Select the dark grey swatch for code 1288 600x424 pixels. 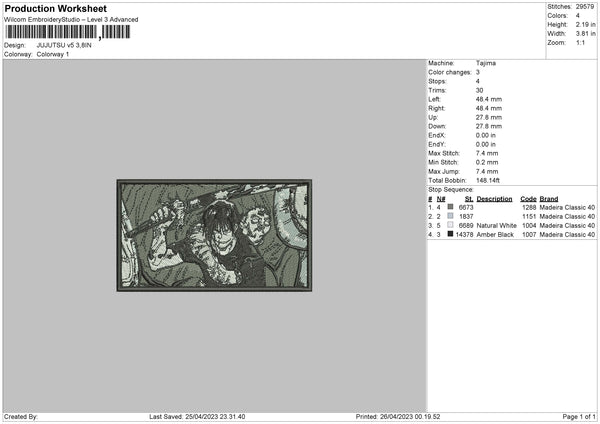[450, 207]
